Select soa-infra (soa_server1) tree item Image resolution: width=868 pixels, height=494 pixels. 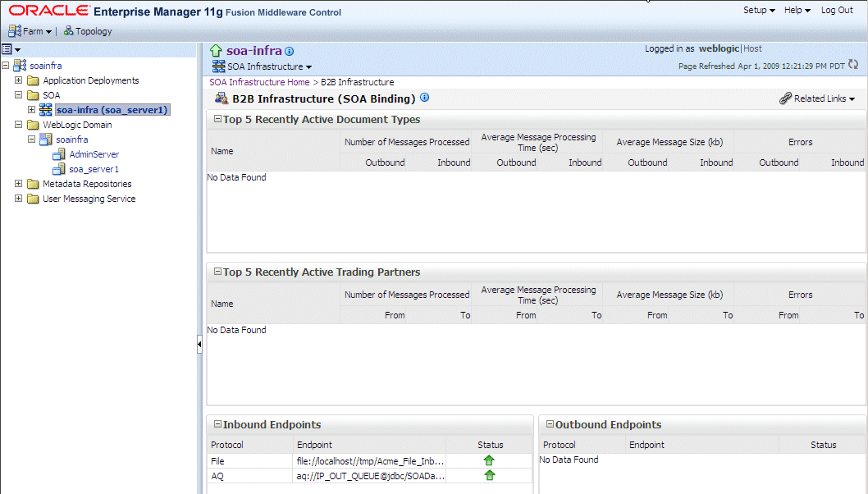coord(112,110)
